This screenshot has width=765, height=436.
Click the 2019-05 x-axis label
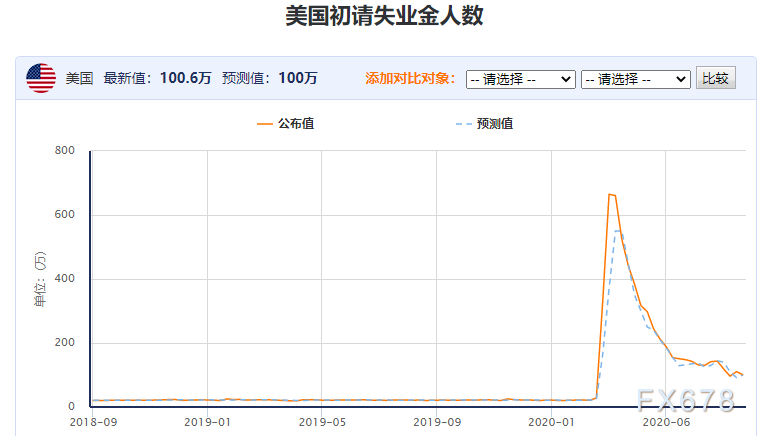tap(322, 422)
